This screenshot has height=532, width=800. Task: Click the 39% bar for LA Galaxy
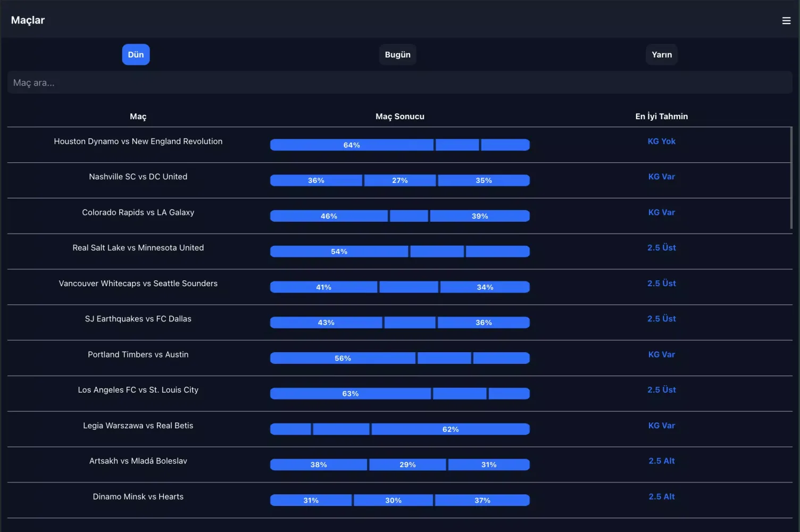coord(480,216)
